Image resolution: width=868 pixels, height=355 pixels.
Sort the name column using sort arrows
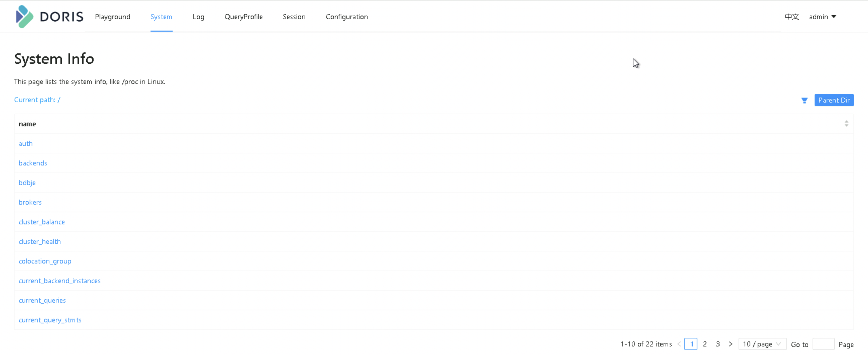tap(846, 124)
